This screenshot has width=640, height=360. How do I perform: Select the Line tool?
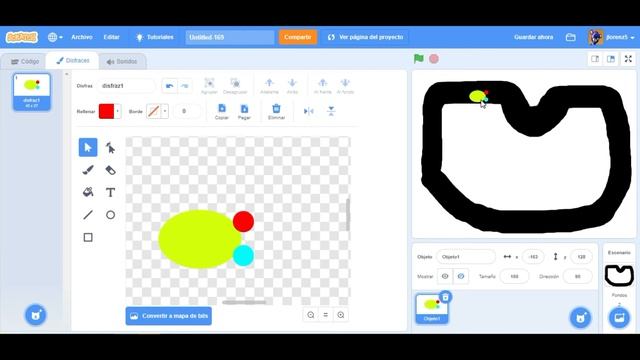88,215
